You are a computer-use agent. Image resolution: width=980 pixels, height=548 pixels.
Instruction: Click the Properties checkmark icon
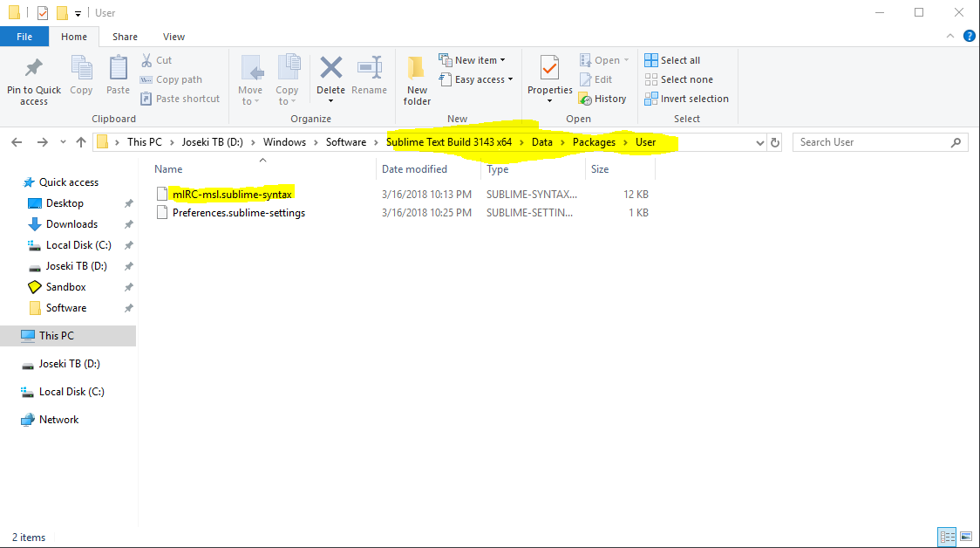[x=550, y=68]
